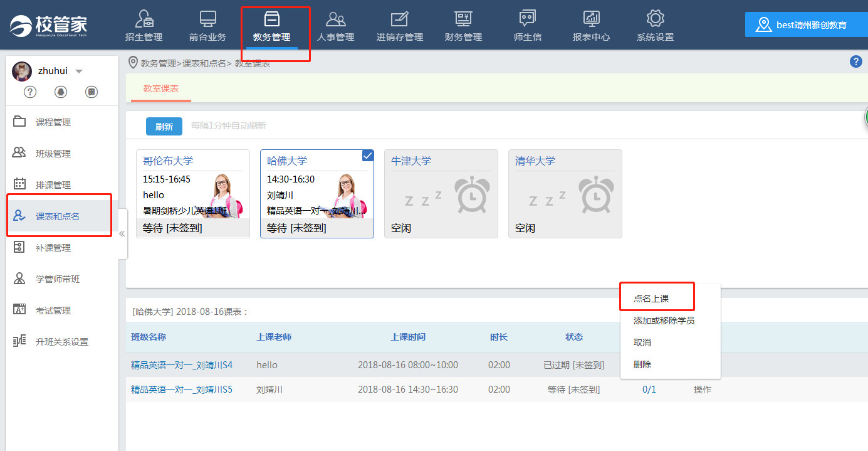Open the 前台业务 module icon
The width and height of the screenshot is (868, 451).
pos(207,19)
